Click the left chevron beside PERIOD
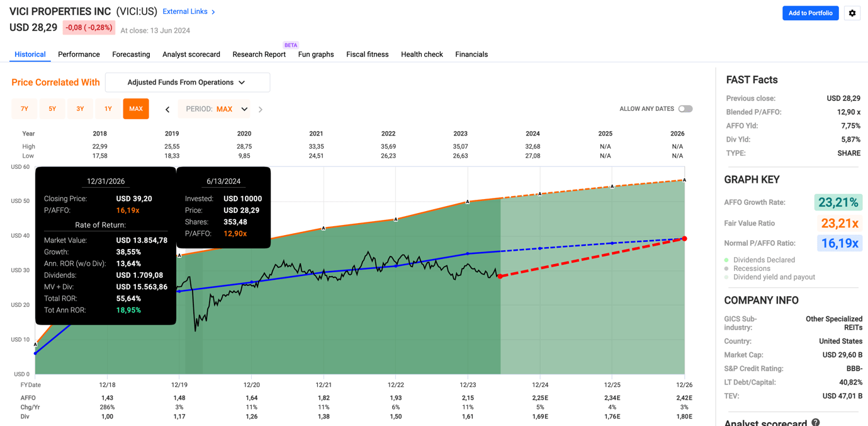The height and width of the screenshot is (426, 868). coord(167,108)
